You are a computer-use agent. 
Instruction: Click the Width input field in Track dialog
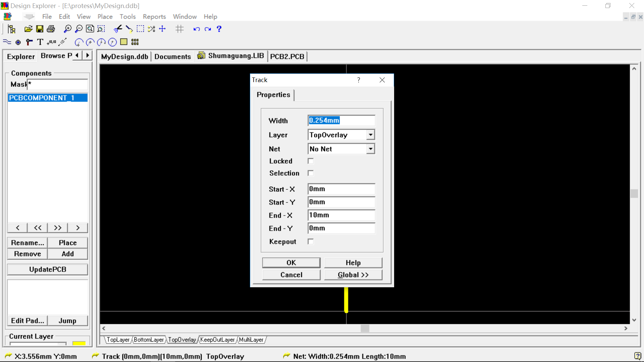pyautogui.click(x=341, y=120)
